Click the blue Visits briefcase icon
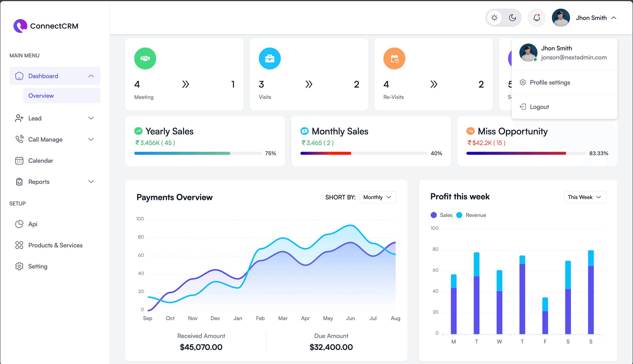Viewport: 633px width, 364px height. tap(270, 58)
